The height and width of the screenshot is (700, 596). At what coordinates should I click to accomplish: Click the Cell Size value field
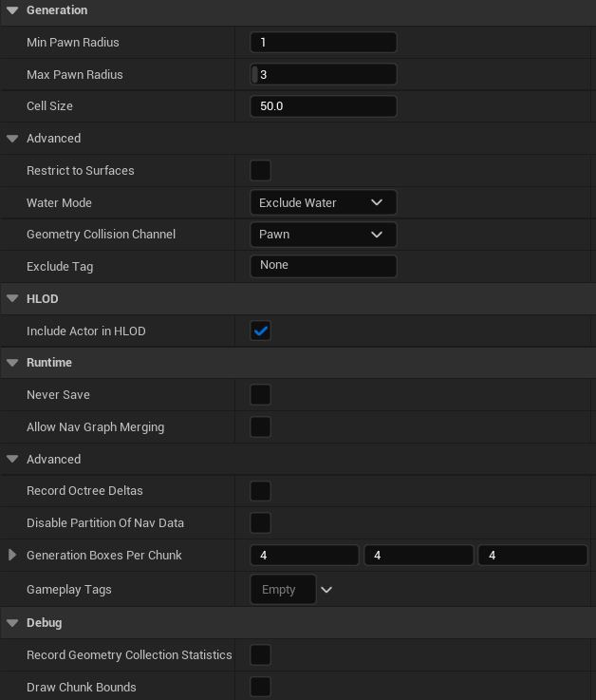pyautogui.click(x=323, y=106)
